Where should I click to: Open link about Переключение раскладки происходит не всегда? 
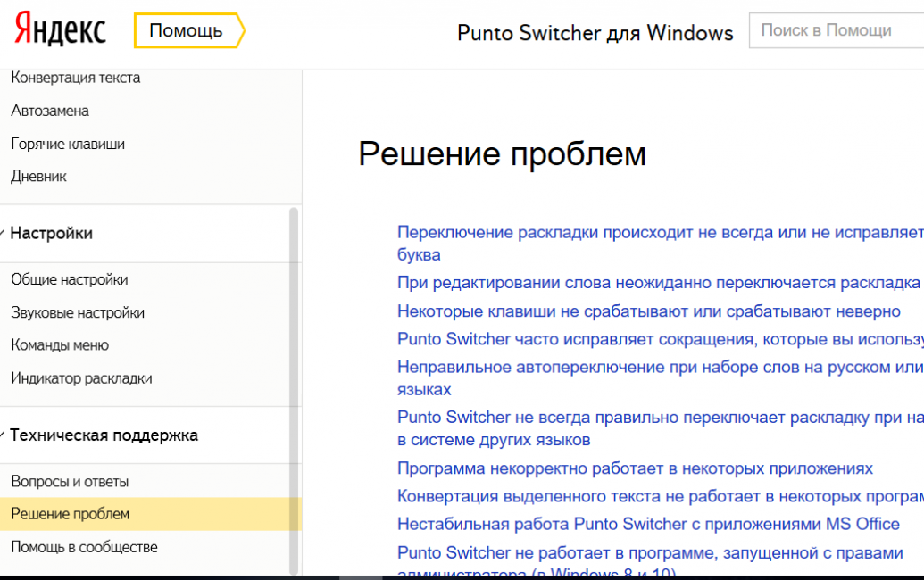(660, 244)
